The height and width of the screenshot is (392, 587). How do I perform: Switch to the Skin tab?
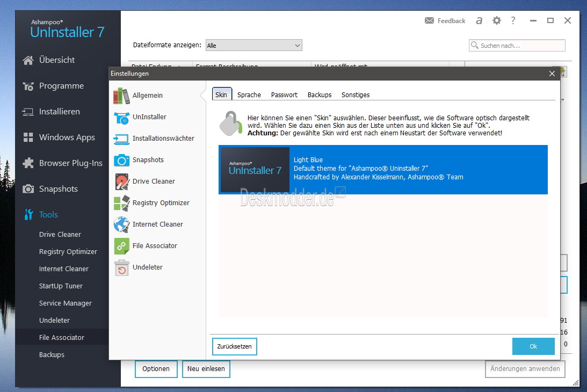(x=221, y=95)
